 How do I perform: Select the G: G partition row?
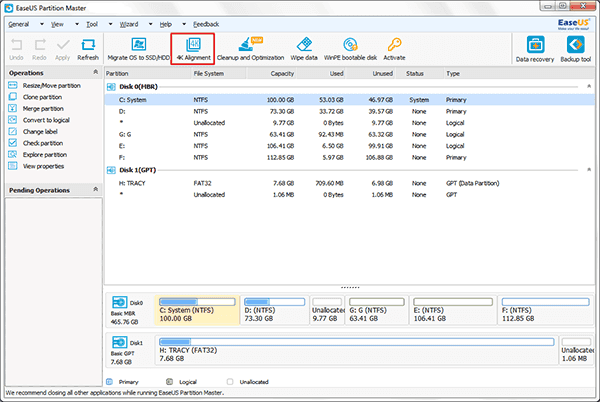349,134
